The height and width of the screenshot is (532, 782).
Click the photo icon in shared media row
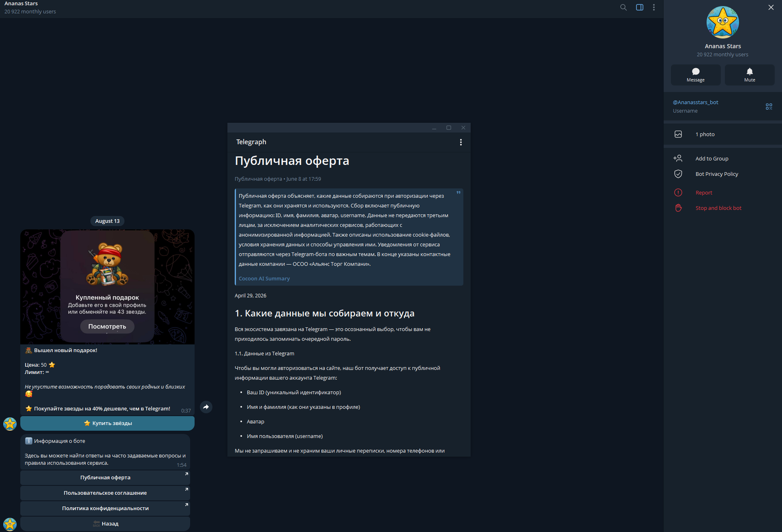pyautogui.click(x=678, y=134)
